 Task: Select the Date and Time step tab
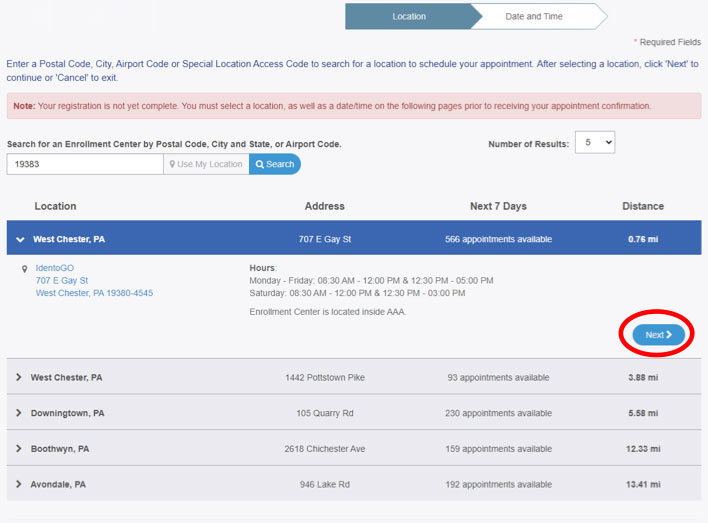pyautogui.click(x=533, y=17)
